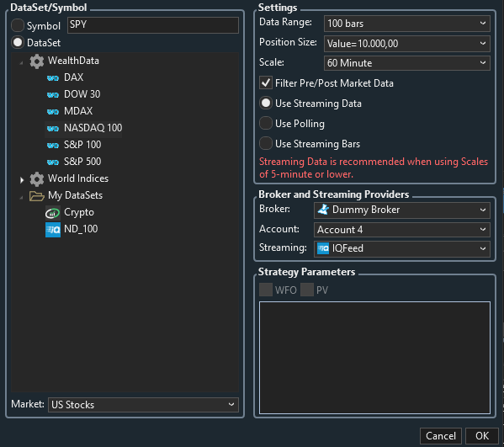Choose the Use Polling option

coord(266,124)
